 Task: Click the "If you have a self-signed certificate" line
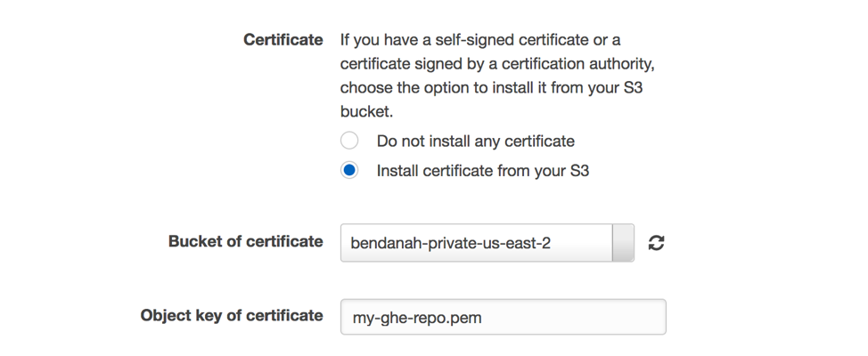point(480,40)
